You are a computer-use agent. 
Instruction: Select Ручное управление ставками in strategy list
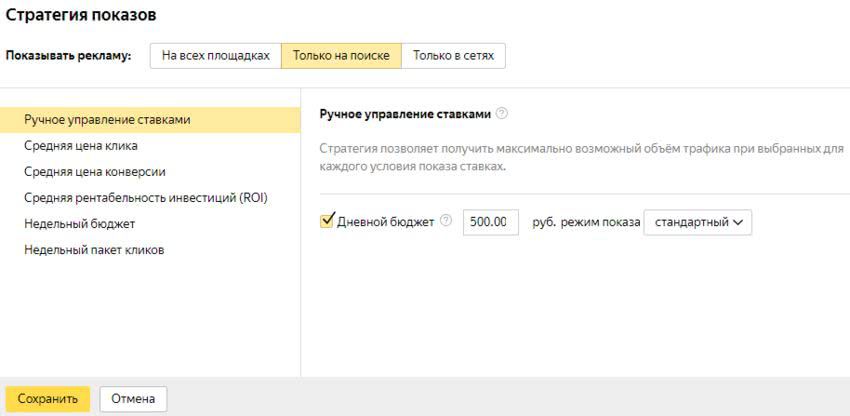coord(107,120)
